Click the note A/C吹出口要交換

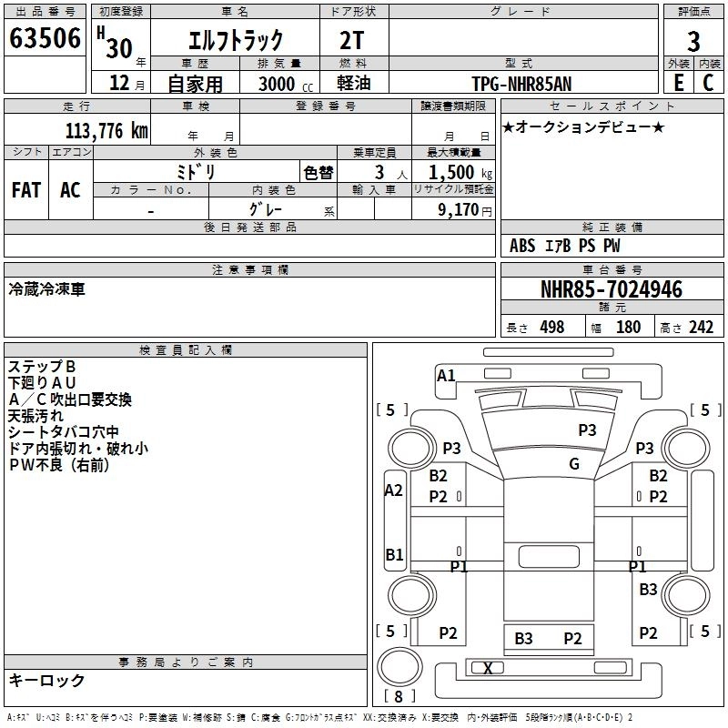tap(70, 399)
